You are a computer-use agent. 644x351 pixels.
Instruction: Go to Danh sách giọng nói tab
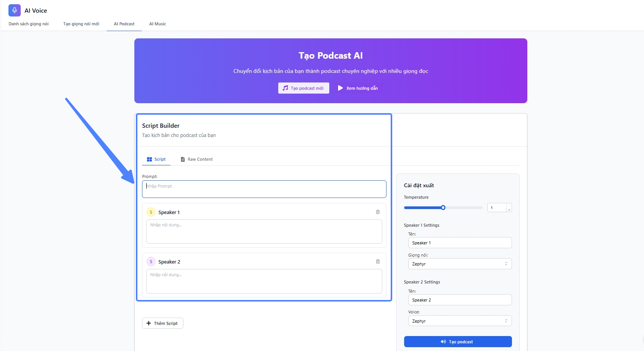click(29, 24)
